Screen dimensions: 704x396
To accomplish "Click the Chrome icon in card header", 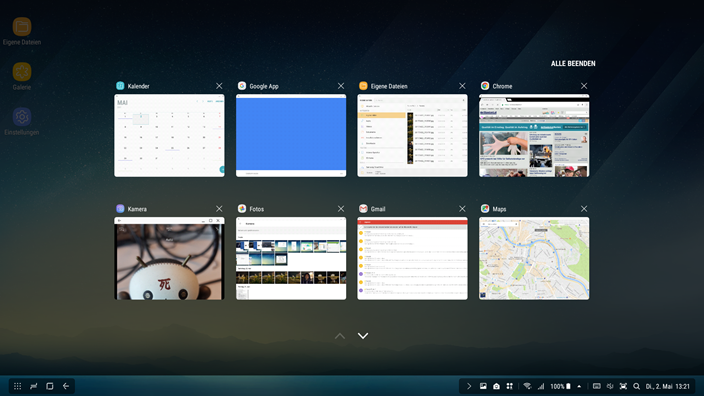I will pyautogui.click(x=485, y=86).
